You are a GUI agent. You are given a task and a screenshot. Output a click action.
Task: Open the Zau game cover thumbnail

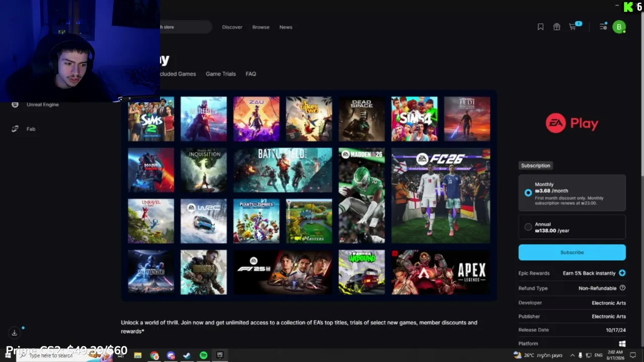click(x=256, y=119)
